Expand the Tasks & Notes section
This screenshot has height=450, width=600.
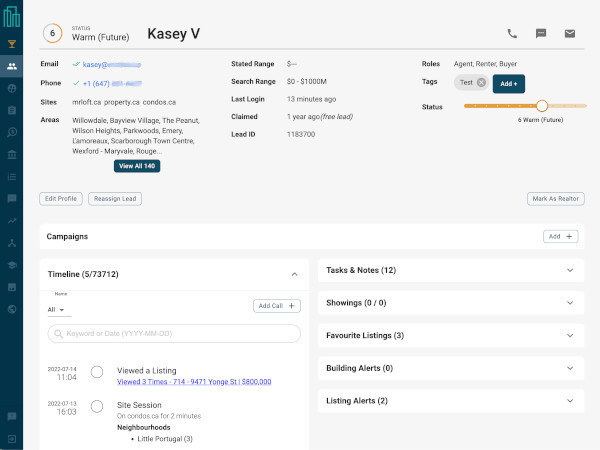570,270
